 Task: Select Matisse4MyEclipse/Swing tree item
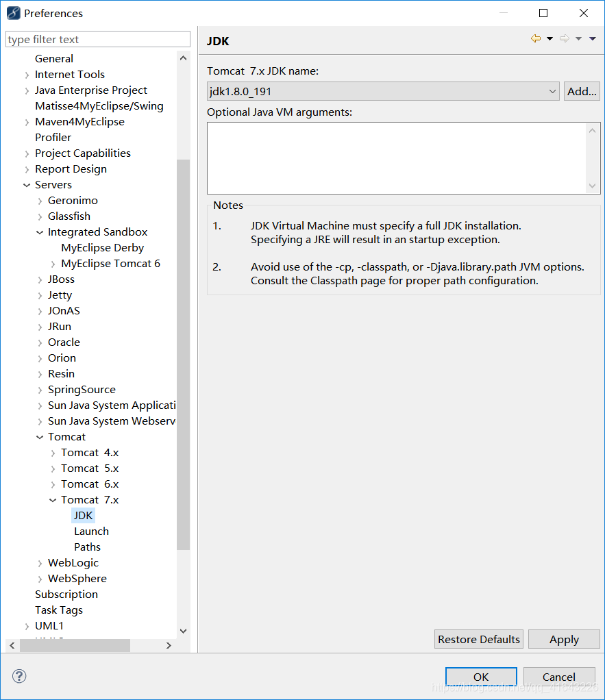tap(99, 105)
